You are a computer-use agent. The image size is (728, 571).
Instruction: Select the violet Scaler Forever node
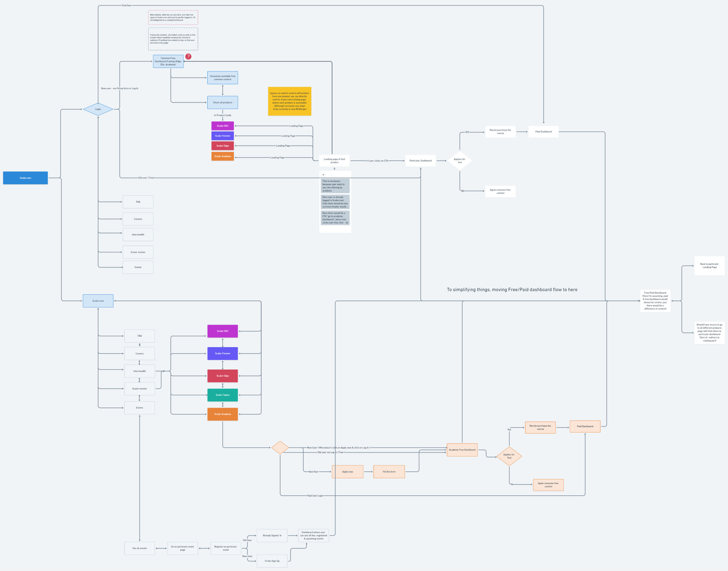(222, 136)
